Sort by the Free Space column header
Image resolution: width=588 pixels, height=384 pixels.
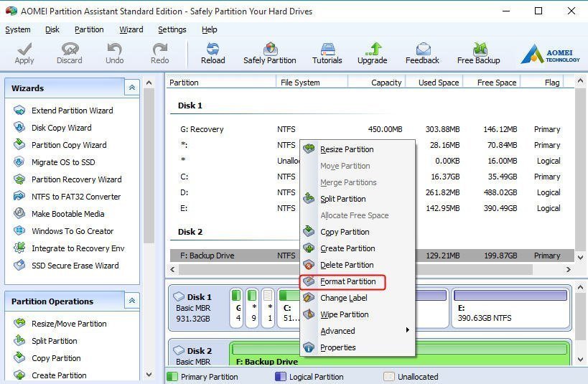[492, 83]
